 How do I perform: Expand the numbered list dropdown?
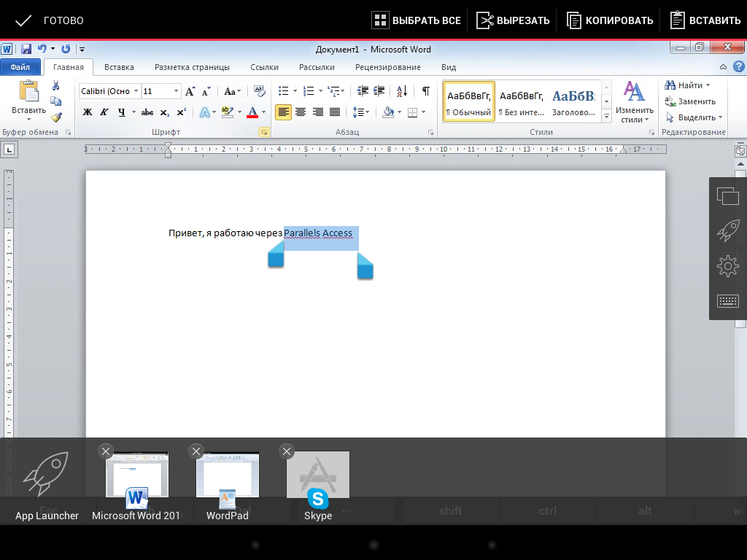coord(320,90)
